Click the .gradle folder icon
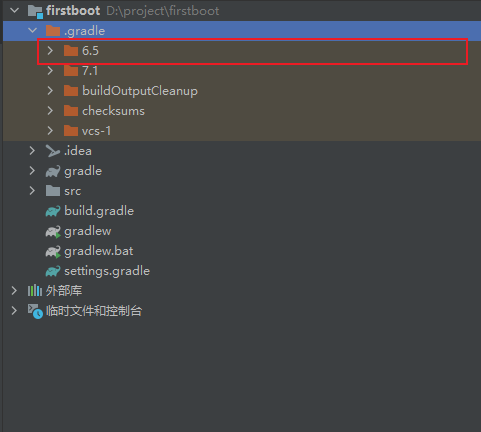Viewport: 481px width, 432px height. 53,31
